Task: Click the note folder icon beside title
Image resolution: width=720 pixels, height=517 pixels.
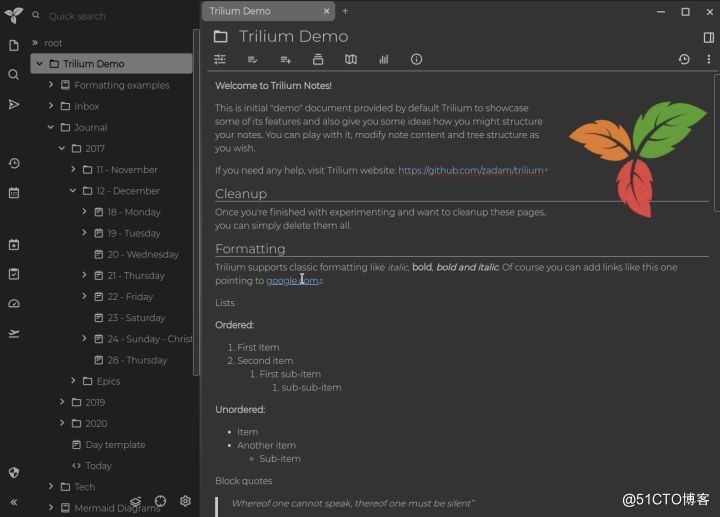Action: (220, 37)
